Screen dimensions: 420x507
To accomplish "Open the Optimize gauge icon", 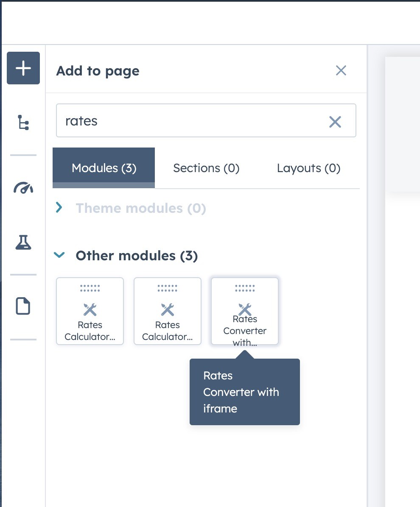I will 23,188.
